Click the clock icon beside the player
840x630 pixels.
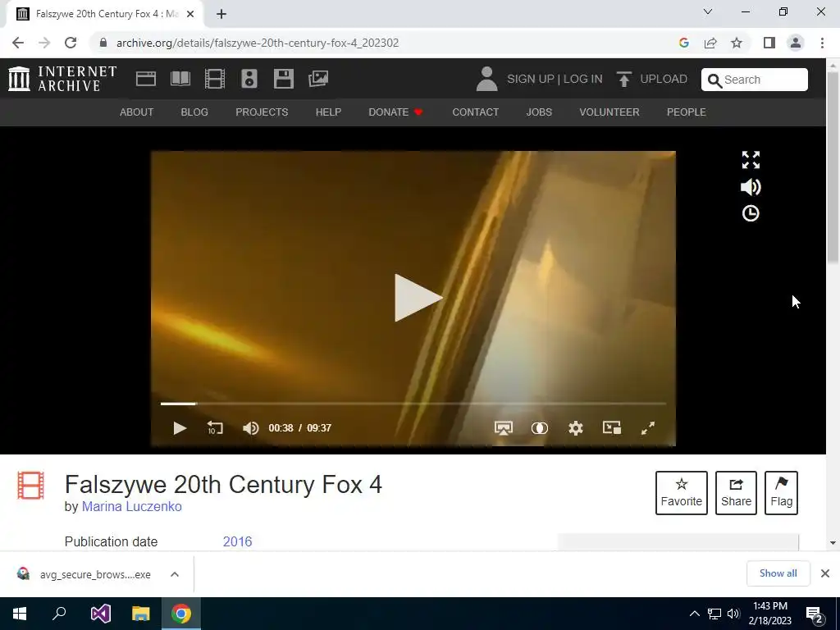(x=751, y=213)
